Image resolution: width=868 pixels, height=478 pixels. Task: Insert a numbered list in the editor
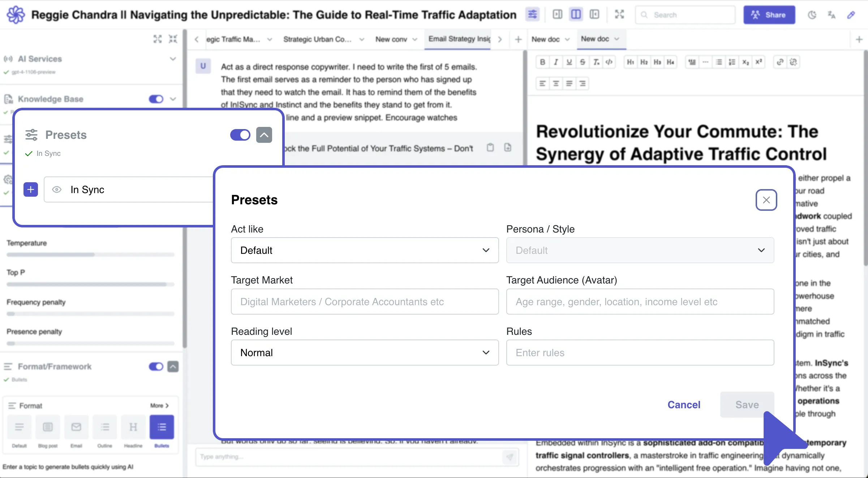732,62
